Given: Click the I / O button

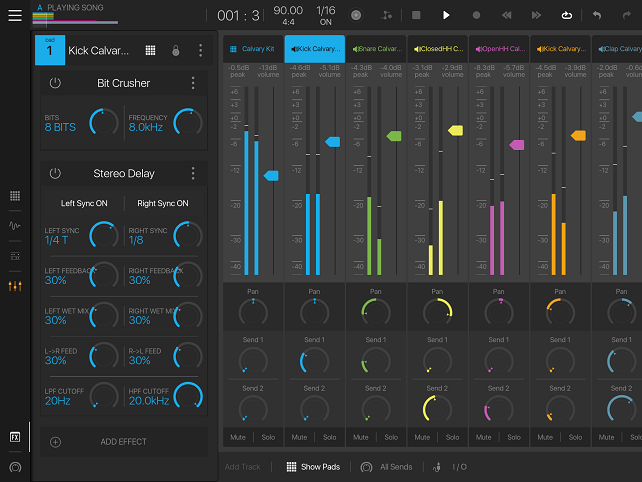Looking at the screenshot, I should coord(459,467).
